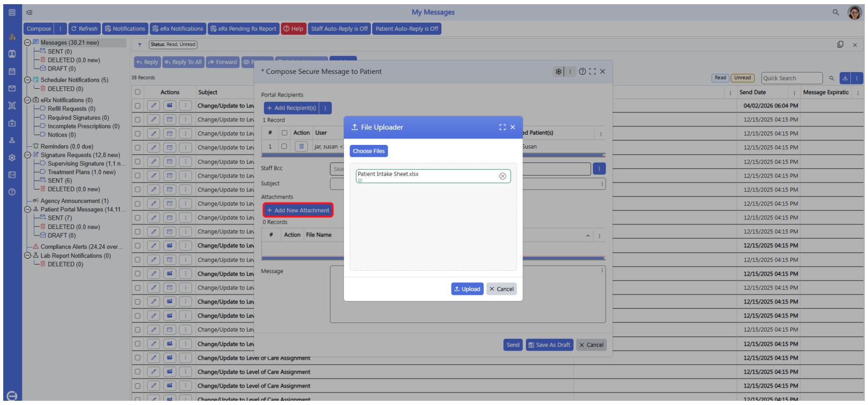
Task: Click Save As Draft button
Action: pyautogui.click(x=549, y=345)
